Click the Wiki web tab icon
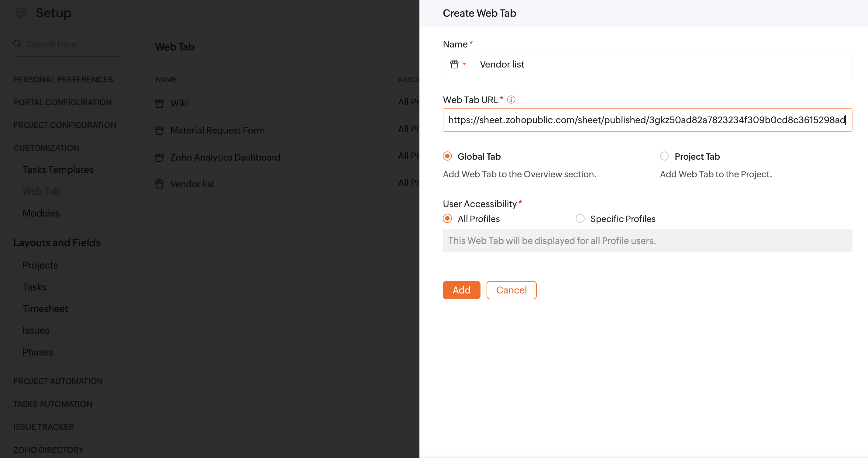The image size is (868, 458). coord(159,103)
